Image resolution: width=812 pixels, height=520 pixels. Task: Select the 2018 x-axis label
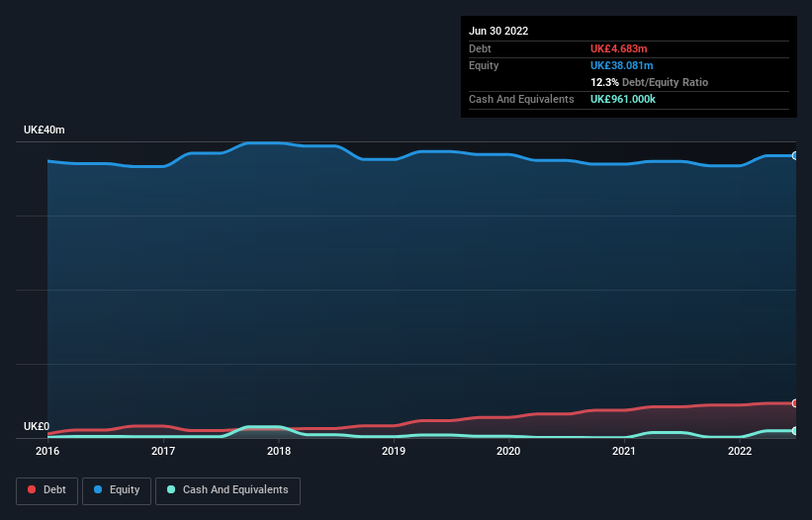pos(279,451)
